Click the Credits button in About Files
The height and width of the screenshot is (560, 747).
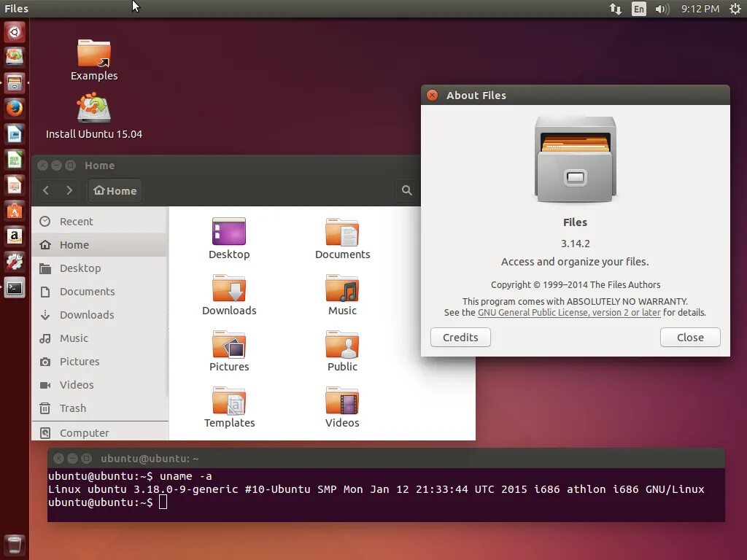460,337
